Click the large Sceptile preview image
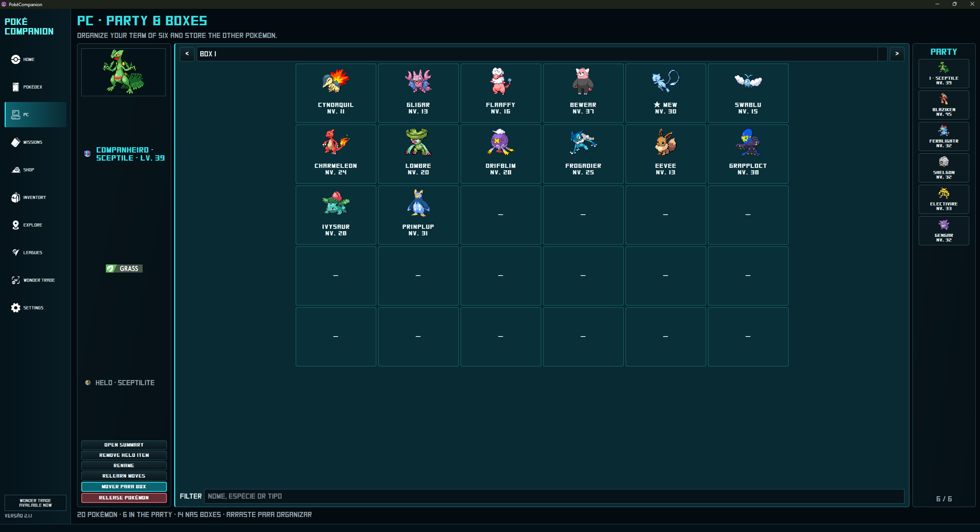Screen dimensions: 980x532 124,72
